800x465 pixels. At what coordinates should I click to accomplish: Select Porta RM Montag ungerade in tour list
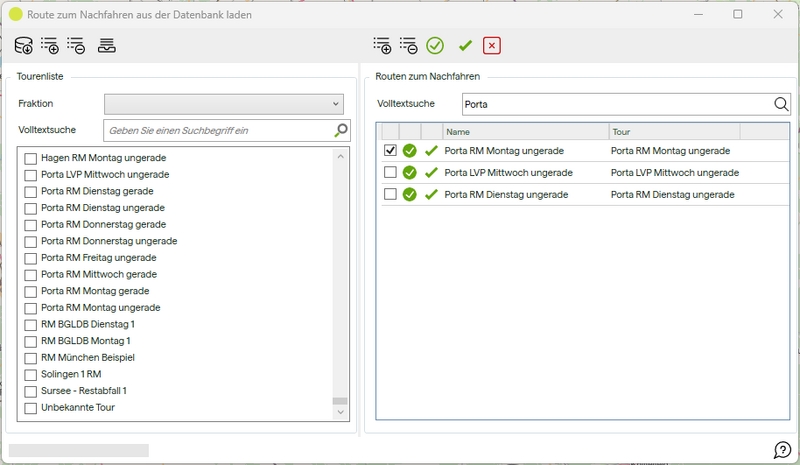pyautogui.click(x=101, y=307)
